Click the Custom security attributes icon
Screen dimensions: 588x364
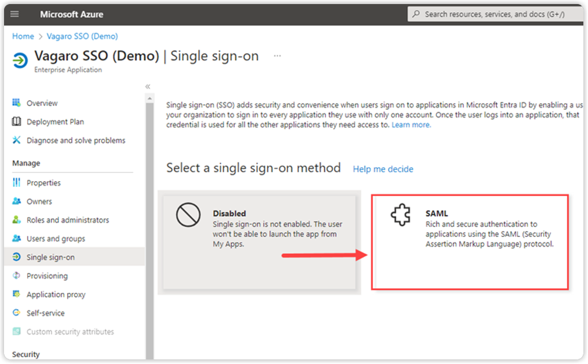(16, 332)
